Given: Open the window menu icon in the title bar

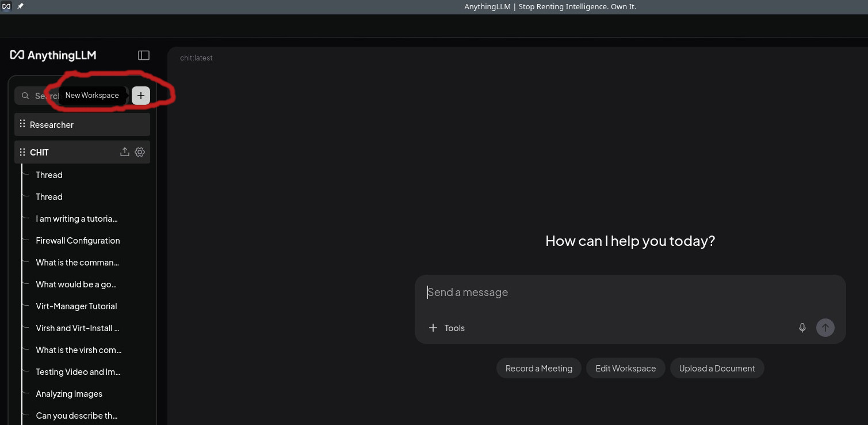Looking at the screenshot, I should coord(6,6).
